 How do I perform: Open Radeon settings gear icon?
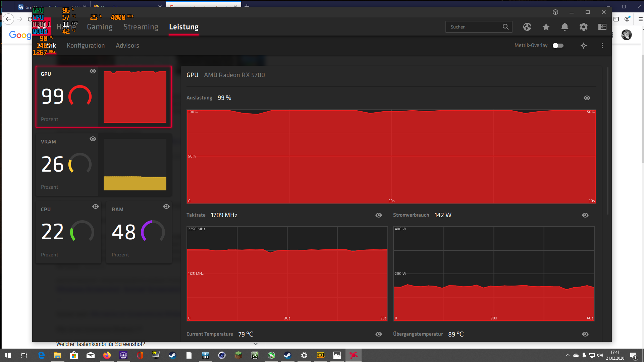click(583, 27)
